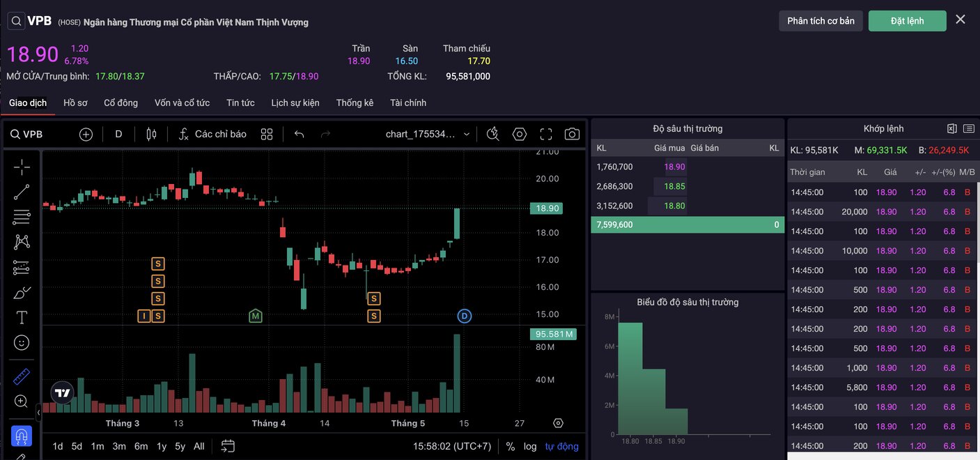Open candlestick chart style selector

(151, 134)
